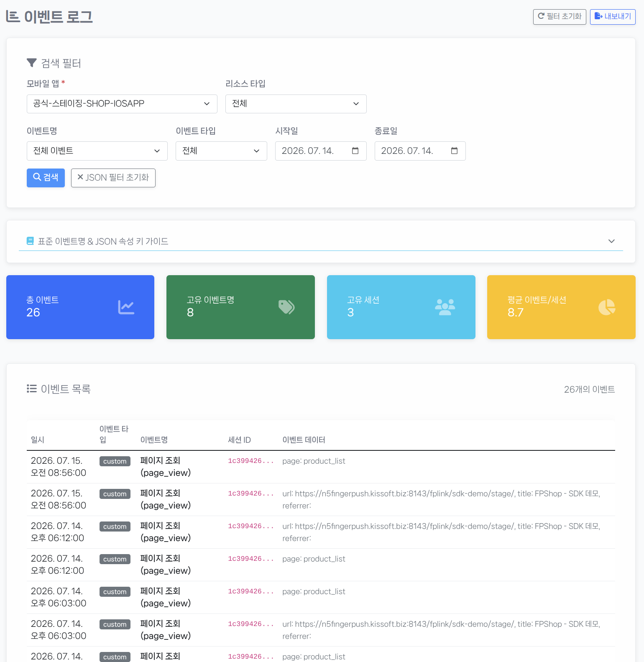This screenshot has height=662, width=644.
Task: Click the 이벤트명 column header
Action: (154, 440)
